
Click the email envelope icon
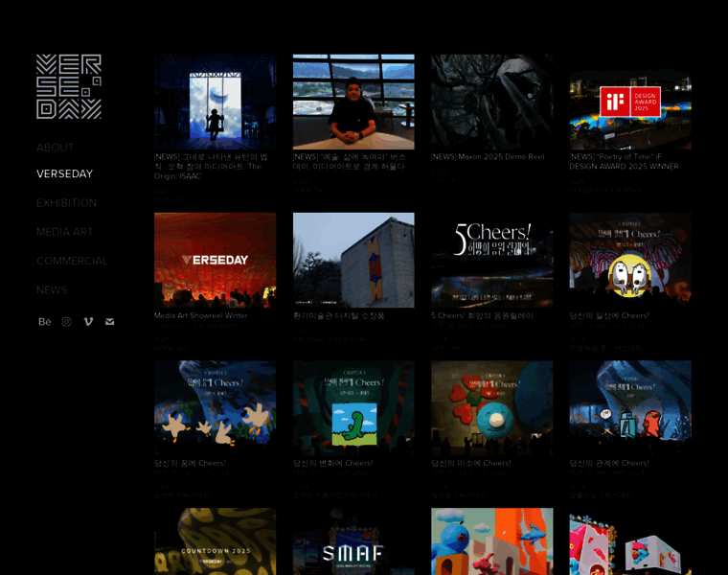point(109,322)
